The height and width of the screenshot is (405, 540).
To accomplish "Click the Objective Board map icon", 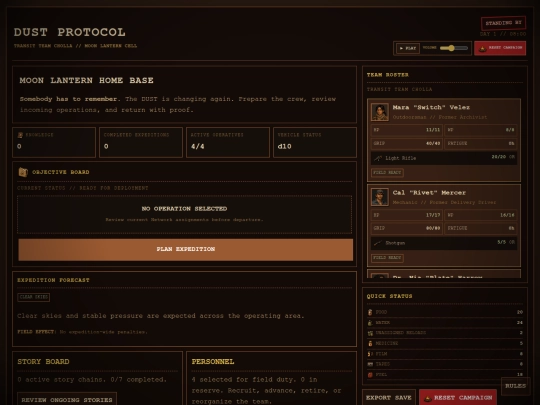I will point(23,172).
